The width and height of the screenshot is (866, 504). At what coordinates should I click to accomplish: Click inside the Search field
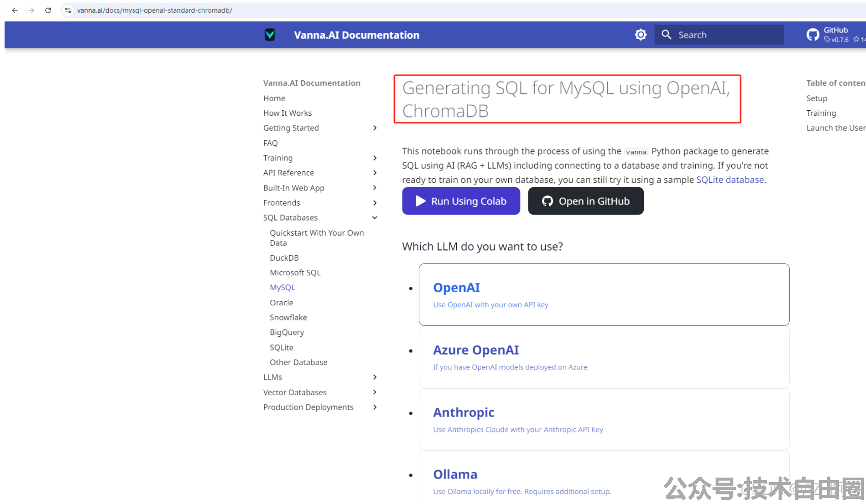coord(719,35)
